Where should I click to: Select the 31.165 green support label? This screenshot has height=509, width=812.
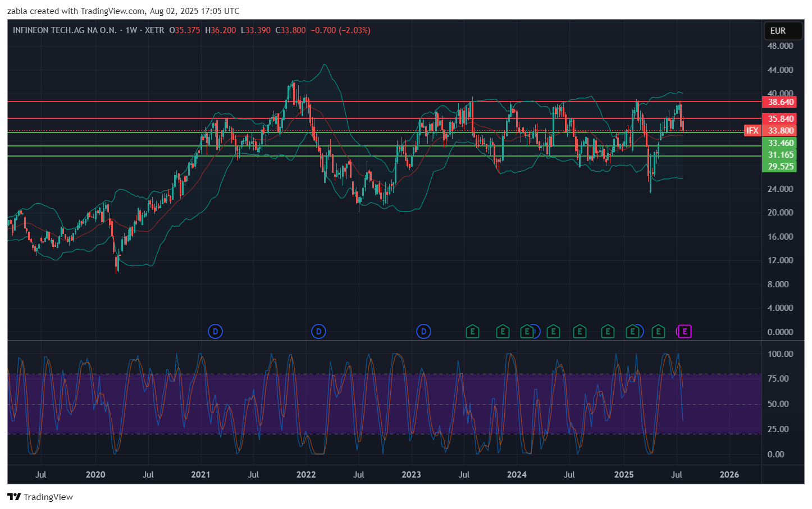tap(779, 155)
